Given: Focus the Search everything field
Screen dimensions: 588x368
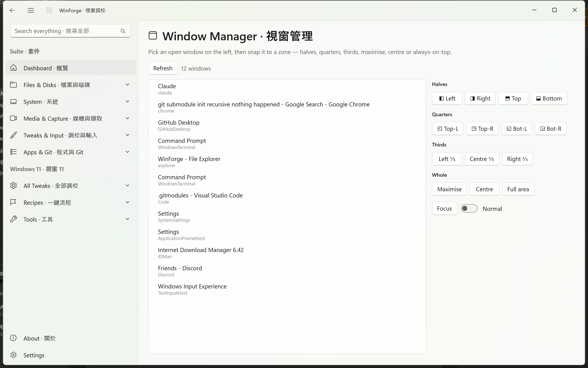Looking at the screenshot, I should (x=70, y=31).
